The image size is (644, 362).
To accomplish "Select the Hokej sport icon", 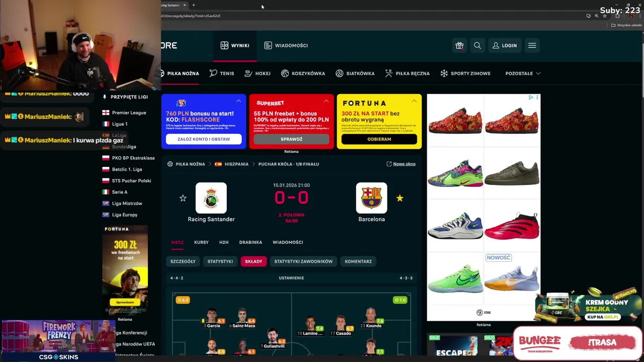I will 248,73.
